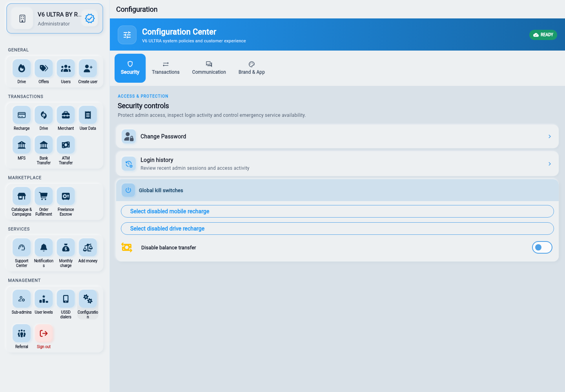Open Configuration gears icon
The image size is (565, 392).
(x=88, y=299)
